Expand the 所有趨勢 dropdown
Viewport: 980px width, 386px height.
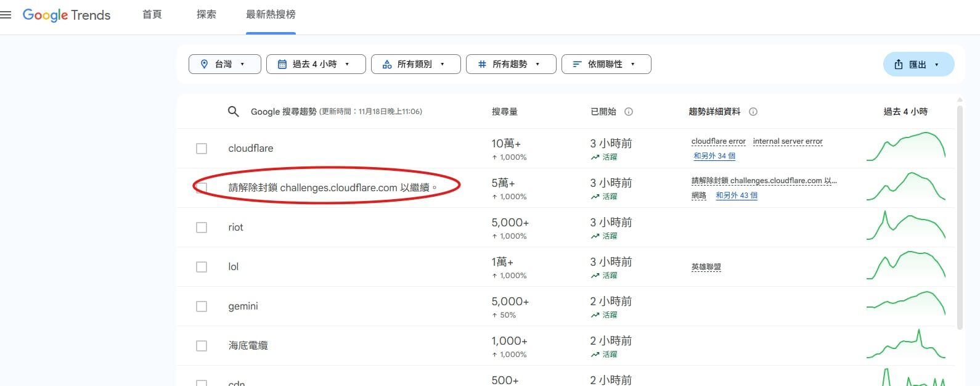(x=512, y=64)
